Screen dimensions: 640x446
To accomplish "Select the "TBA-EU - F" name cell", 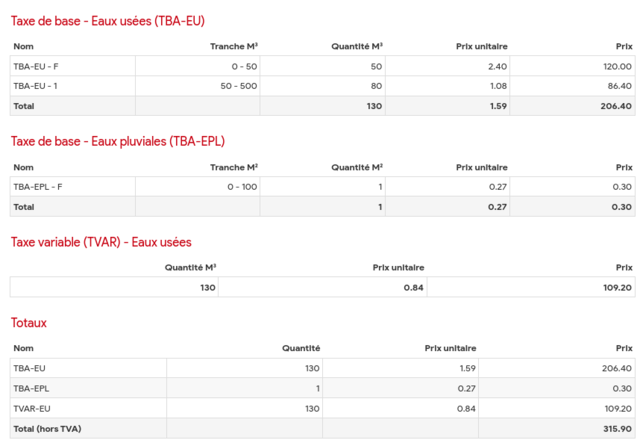I will click(x=35, y=66).
